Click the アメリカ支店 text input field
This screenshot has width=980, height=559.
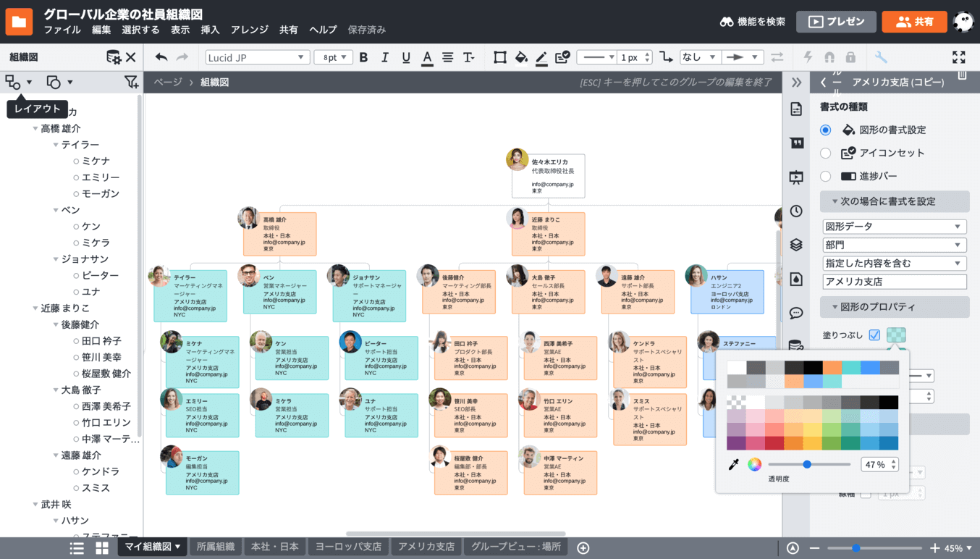click(x=895, y=282)
